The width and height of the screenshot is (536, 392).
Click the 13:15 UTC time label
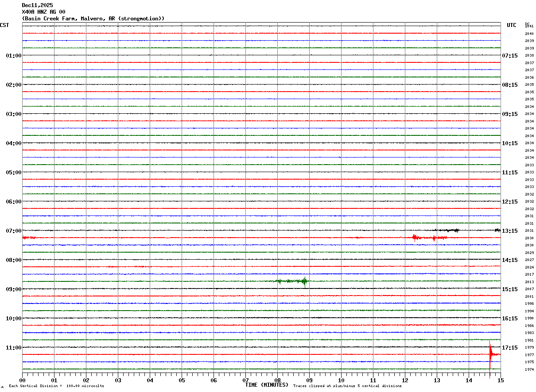pos(510,231)
